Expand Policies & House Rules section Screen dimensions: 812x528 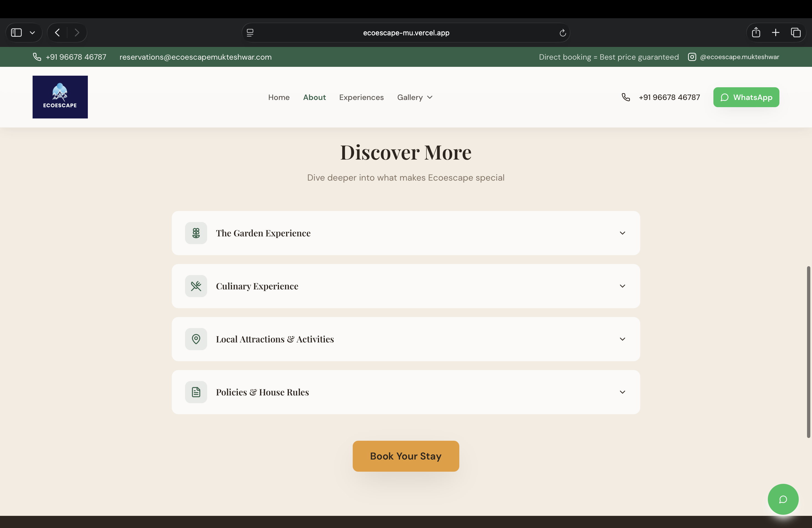[406, 392]
